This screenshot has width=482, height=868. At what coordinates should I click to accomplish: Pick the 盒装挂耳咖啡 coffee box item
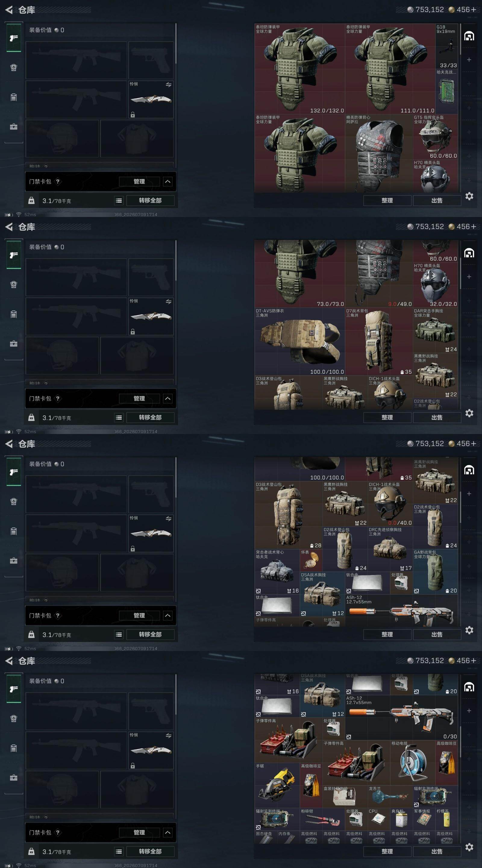(345, 797)
